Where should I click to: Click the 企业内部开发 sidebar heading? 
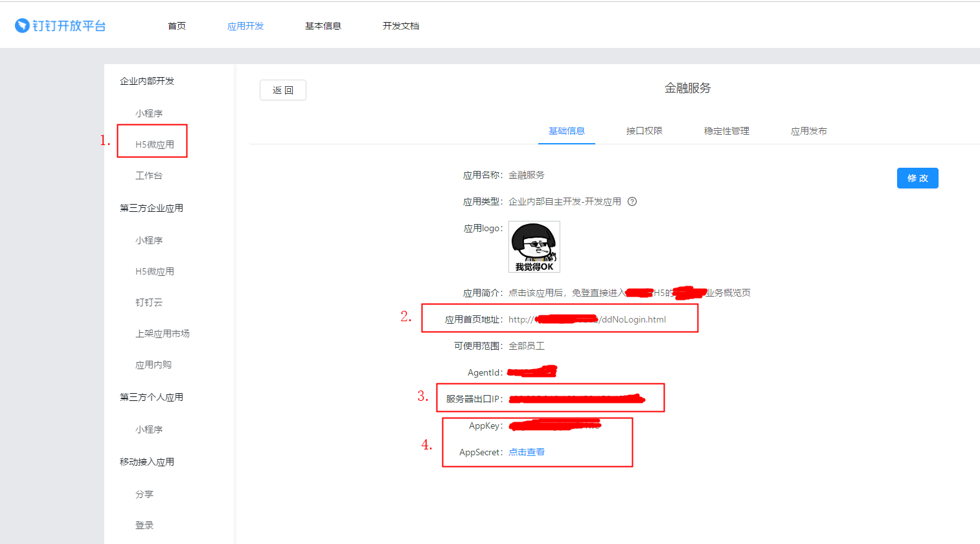point(147,81)
